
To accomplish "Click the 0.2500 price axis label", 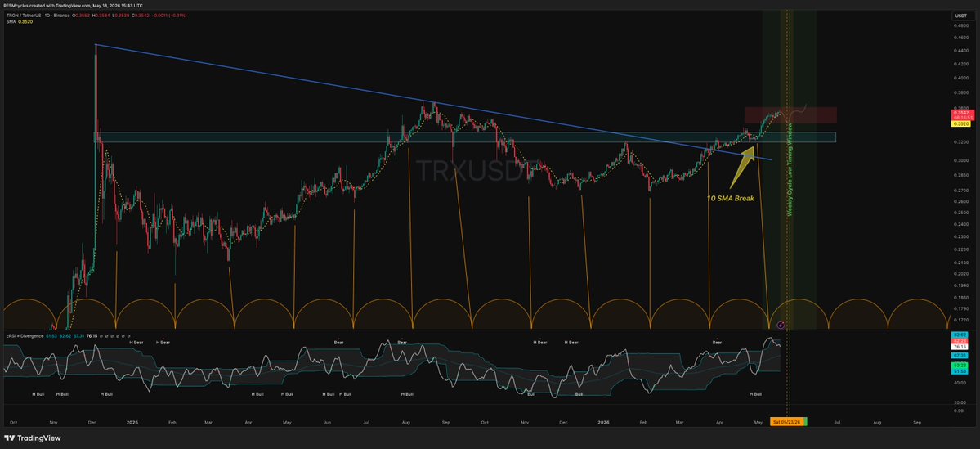I will [x=960, y=213].
